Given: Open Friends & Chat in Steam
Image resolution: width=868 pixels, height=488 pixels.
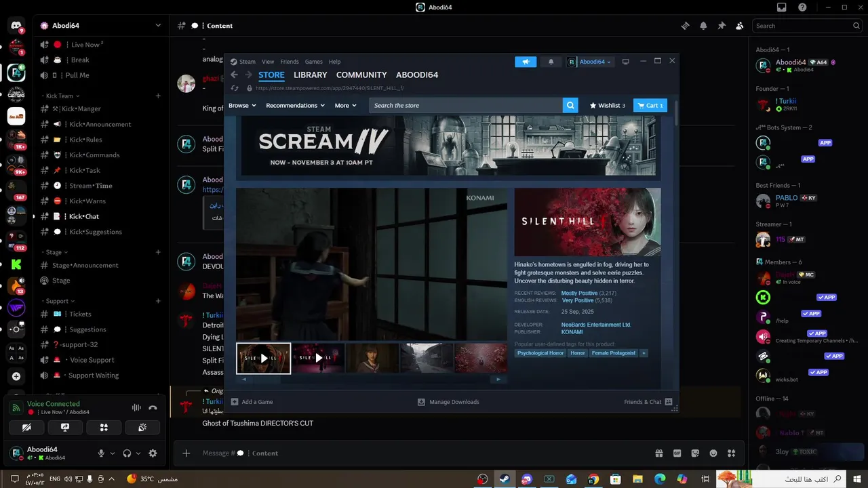Looking at the screenshot, I should [648, 402].
